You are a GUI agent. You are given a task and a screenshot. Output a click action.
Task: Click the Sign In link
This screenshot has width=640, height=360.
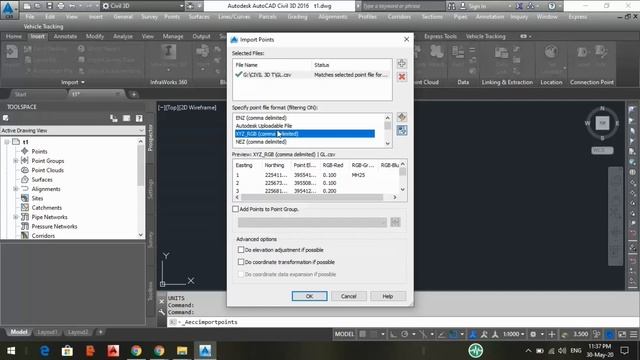477,6
